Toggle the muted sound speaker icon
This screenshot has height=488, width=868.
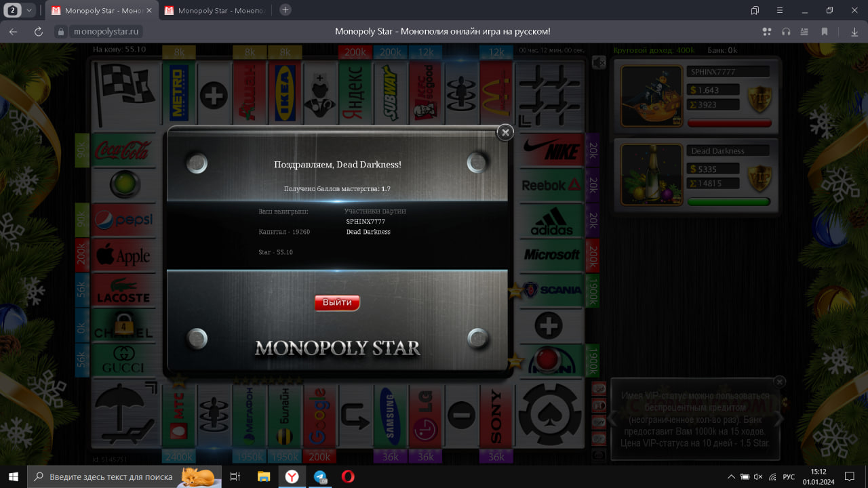[x=598, y=62]
